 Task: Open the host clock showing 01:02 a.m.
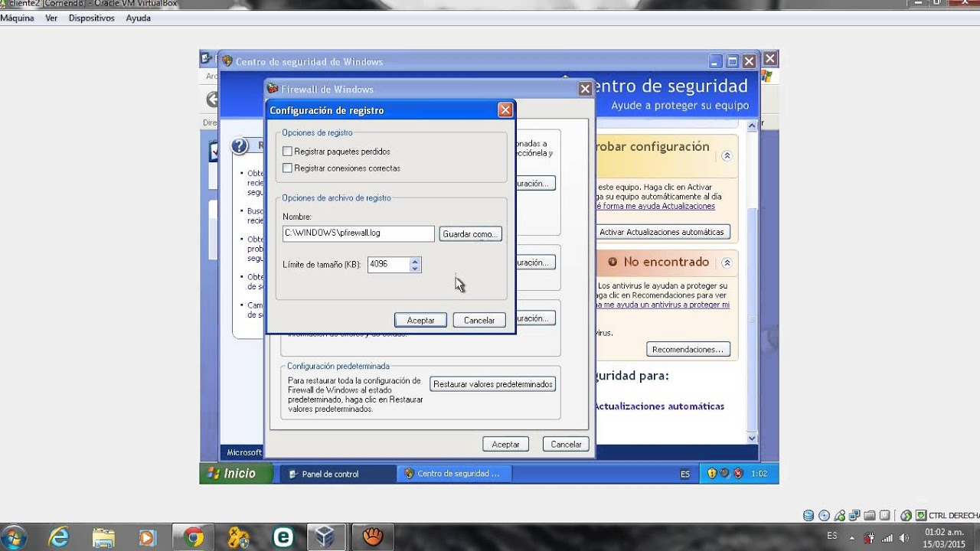coord(944,536)
